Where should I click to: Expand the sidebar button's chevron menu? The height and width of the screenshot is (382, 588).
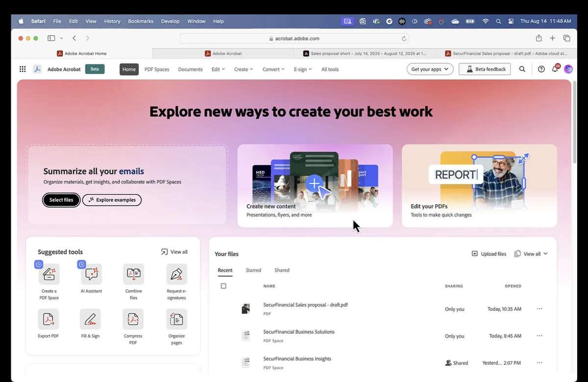(x=61, y=38)
